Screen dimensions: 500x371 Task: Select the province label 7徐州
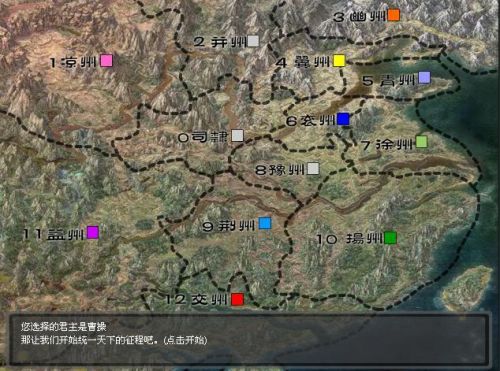(x=387, y=144)
